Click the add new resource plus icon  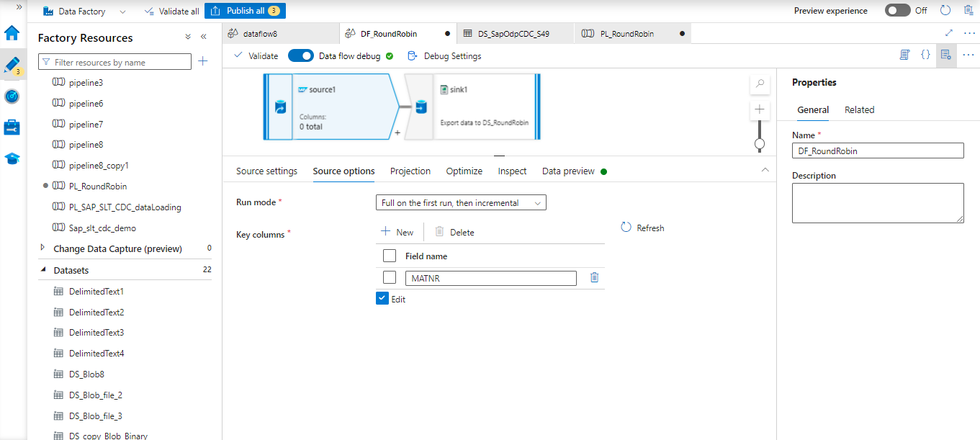[203, 62]
